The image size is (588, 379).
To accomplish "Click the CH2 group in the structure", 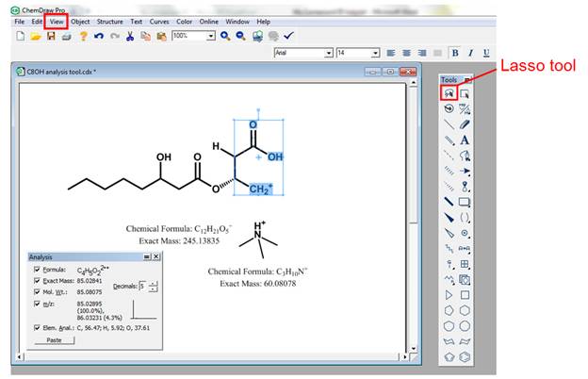I will tap(261, 189).
